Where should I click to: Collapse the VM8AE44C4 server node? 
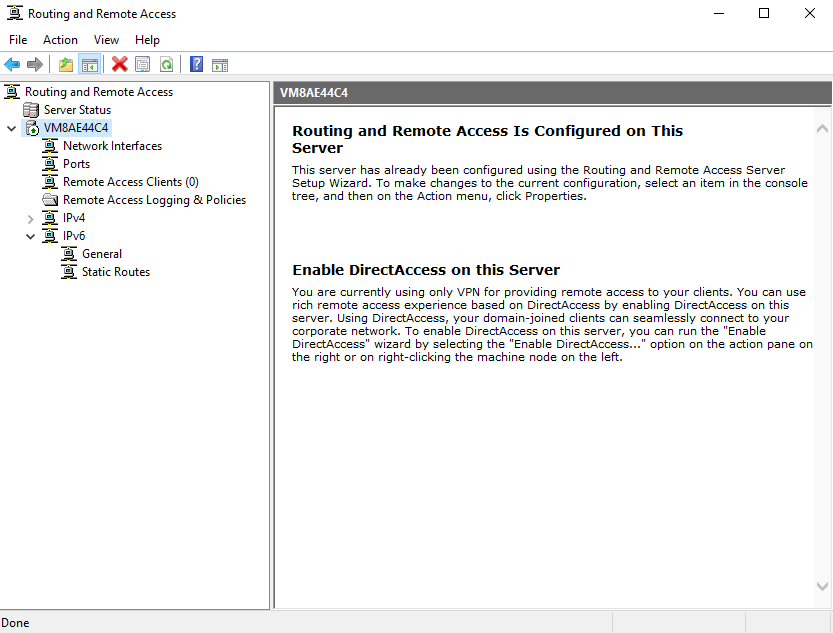[x=11, y=129]
